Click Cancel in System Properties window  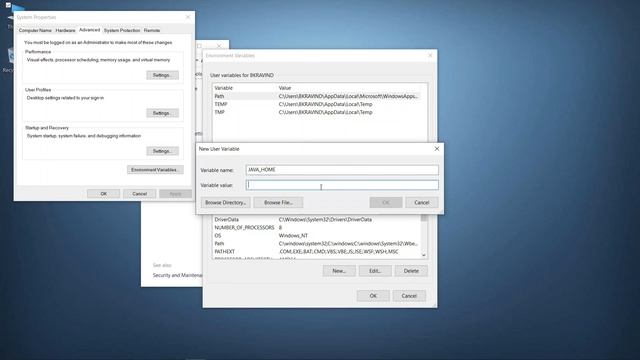click(x=140, y=194)
